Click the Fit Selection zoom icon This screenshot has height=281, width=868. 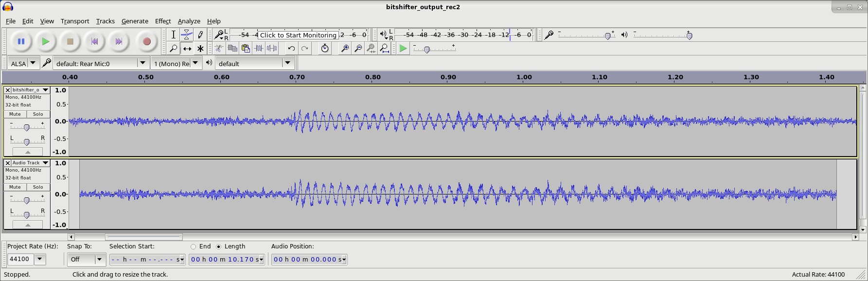[371, 49]
